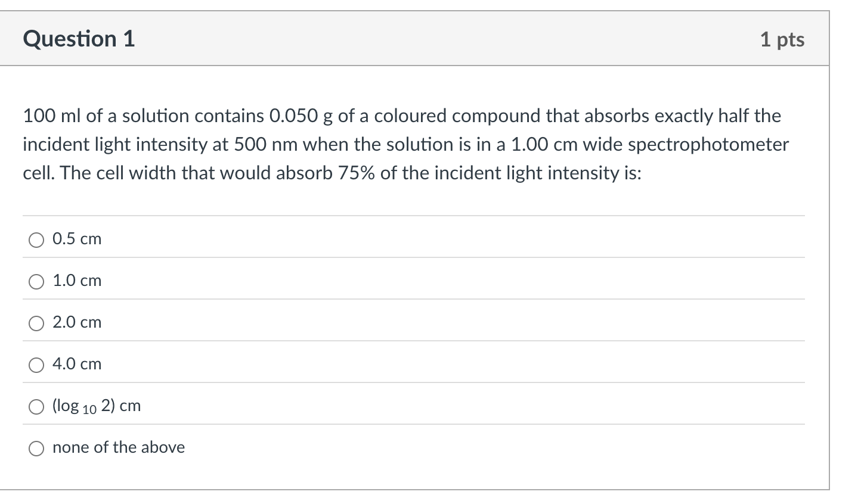
Task: Click the "(log 10 2) cm" answer text
Action: click(97, 406)
